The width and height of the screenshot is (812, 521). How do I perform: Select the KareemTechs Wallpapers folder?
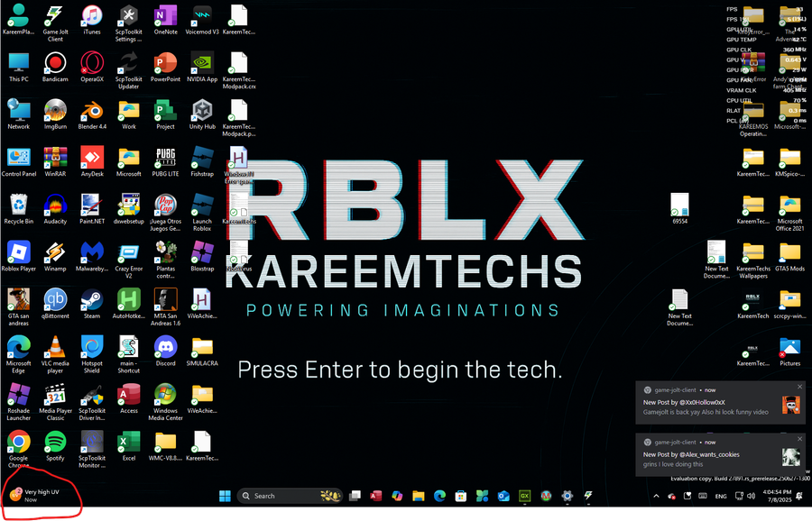click(x=753, y=260)
